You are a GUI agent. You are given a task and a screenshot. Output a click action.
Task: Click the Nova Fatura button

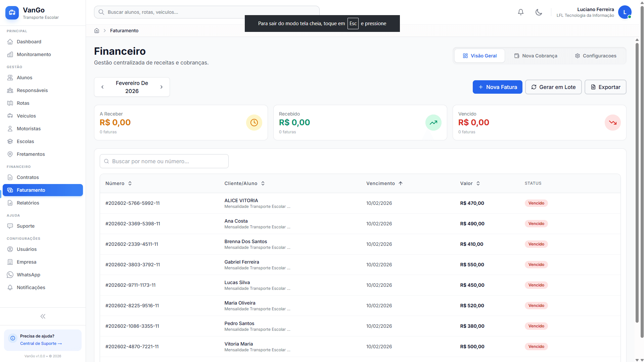497,87
